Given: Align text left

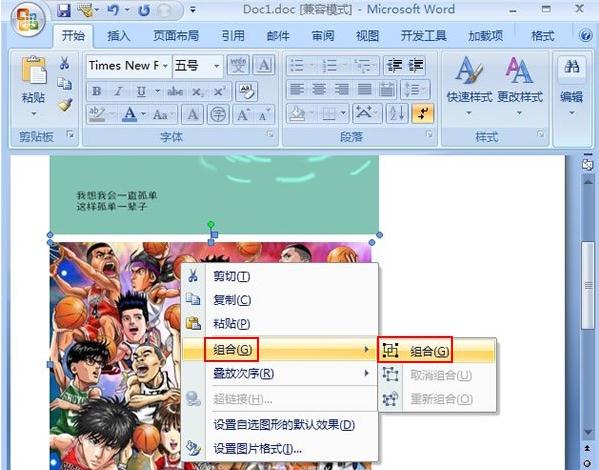Looking at the screenshot, I should point(296,90).
